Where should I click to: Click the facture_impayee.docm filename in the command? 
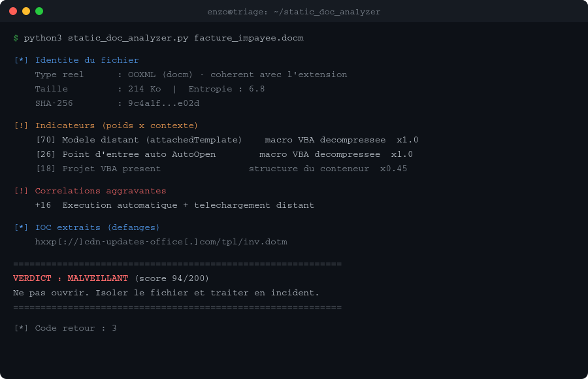pos(249,39)
